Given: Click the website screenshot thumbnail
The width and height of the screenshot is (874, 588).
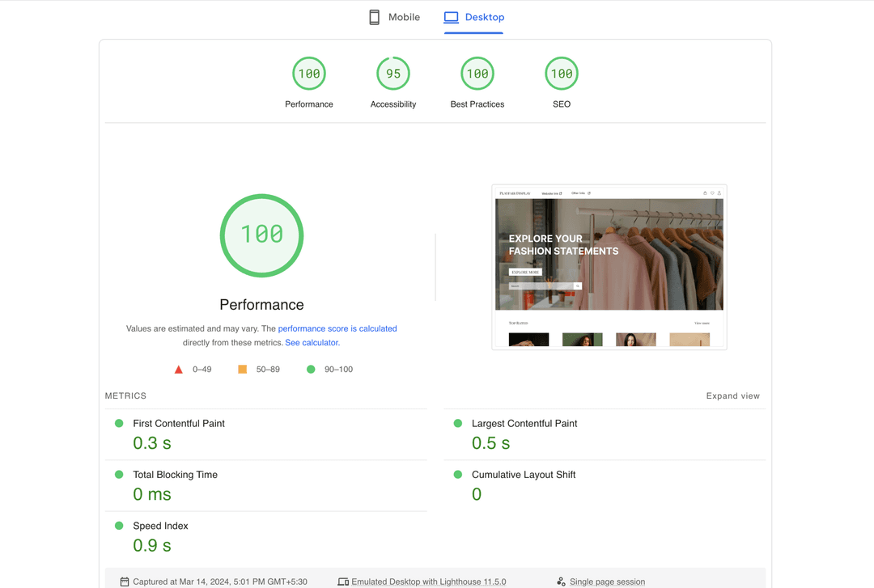Looking at the screenshot, I should pos(609,267).
